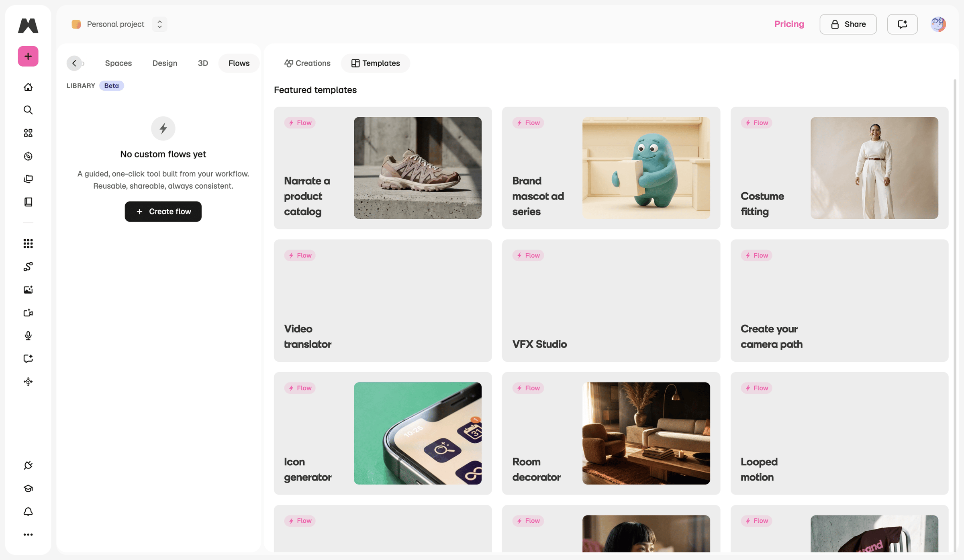This screenshot has width=964, height=560.
Task: Click the orange Personal project color icon
Action: (76, 24)
